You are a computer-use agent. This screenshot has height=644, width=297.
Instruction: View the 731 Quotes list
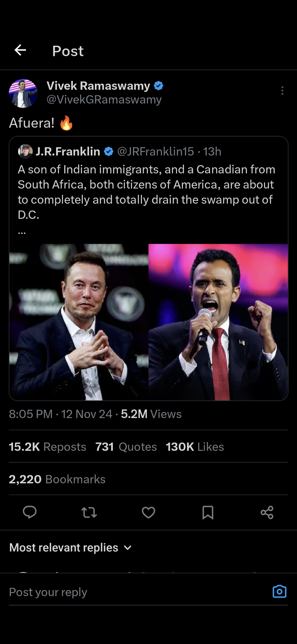pos(126,447)
